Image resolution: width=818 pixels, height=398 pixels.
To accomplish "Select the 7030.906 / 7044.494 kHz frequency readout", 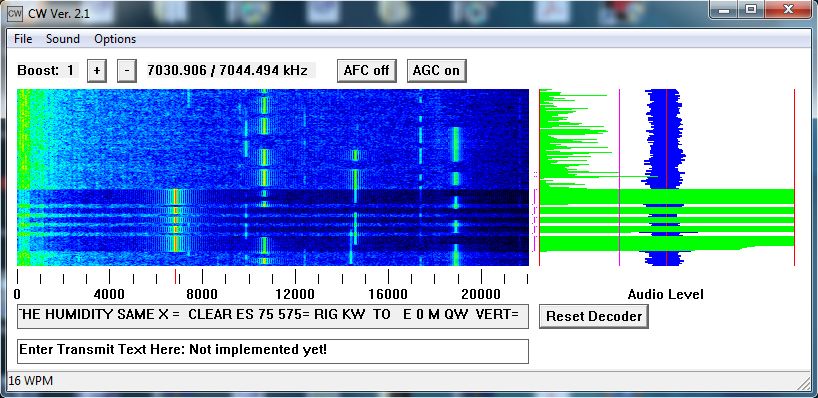I will 227,70.
